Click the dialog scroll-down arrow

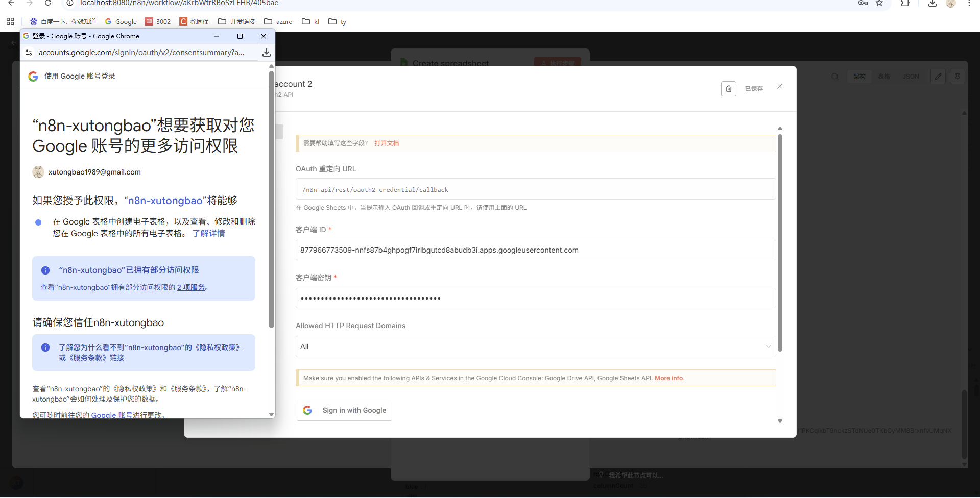coord(780,421)
